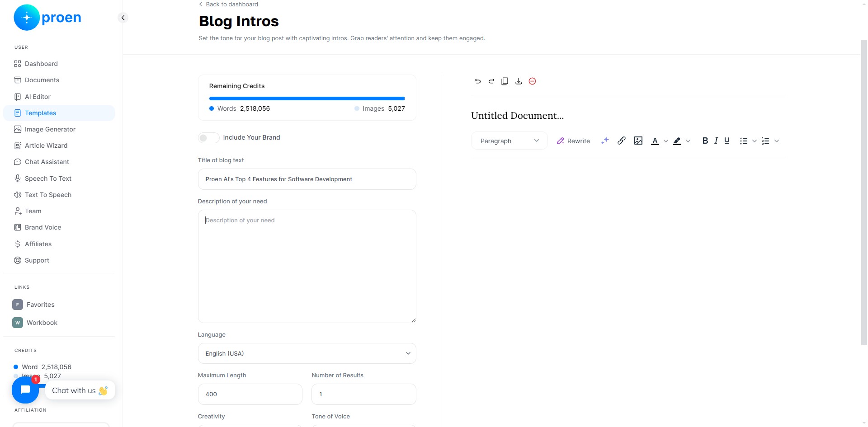Click the Dashboard grid icon
Viewport: 868px width, 427px height.
click(18, 64)
